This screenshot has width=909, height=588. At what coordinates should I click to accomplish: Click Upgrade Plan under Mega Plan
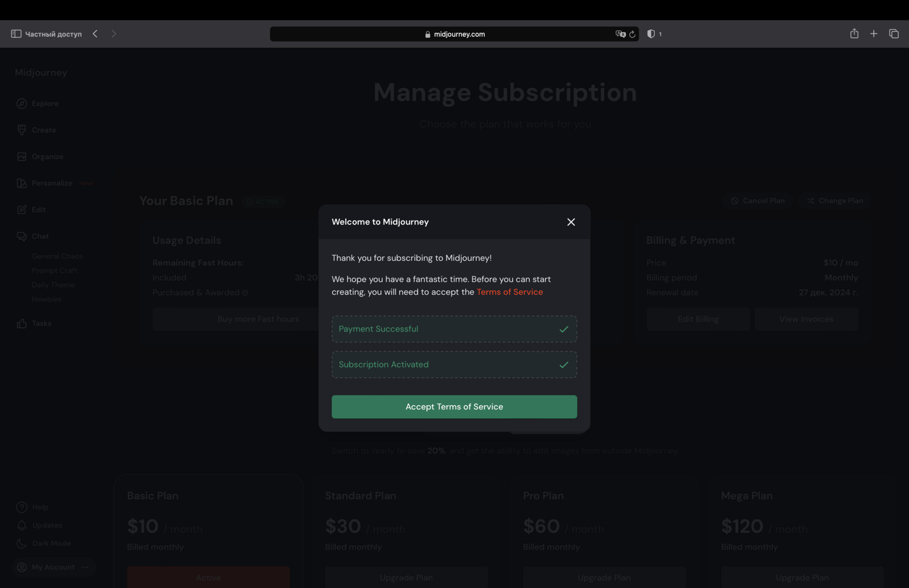pos(802,577)
